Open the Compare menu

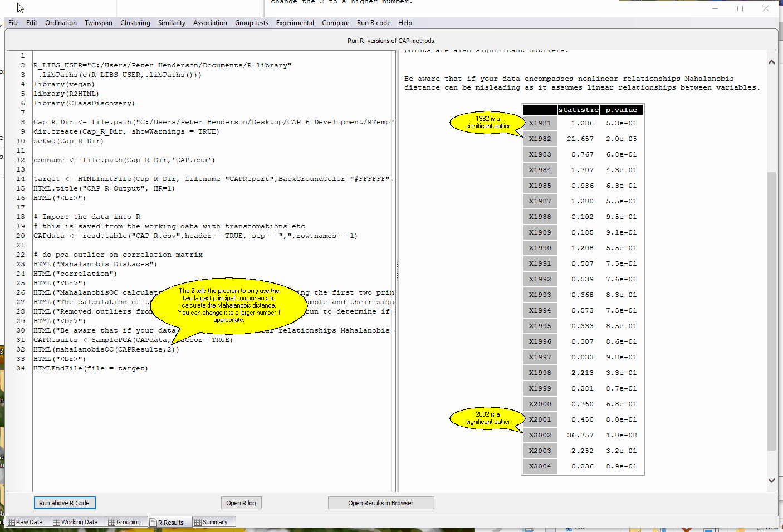tap(335, 23)
